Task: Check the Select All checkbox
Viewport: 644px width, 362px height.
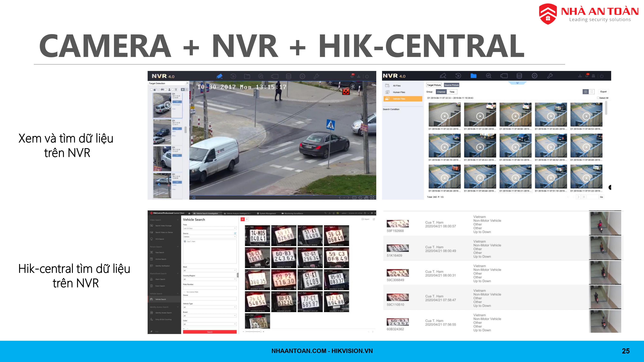Action: [x=598, y=98]
